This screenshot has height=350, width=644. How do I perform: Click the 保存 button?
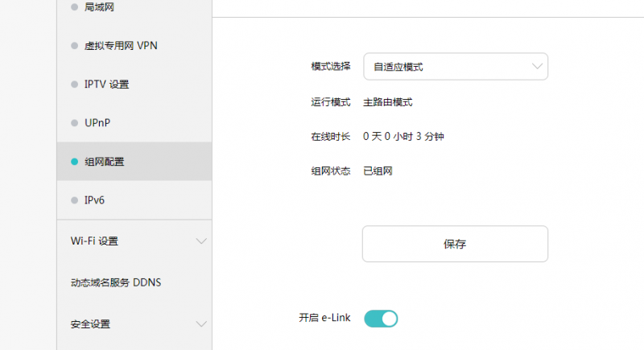pyautogui.click(x=455, y=244)
